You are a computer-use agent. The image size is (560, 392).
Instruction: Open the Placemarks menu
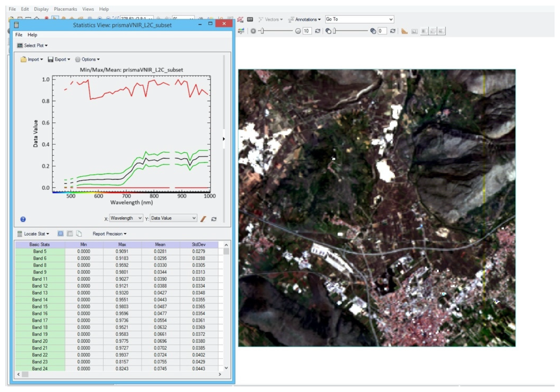point(65,9)
